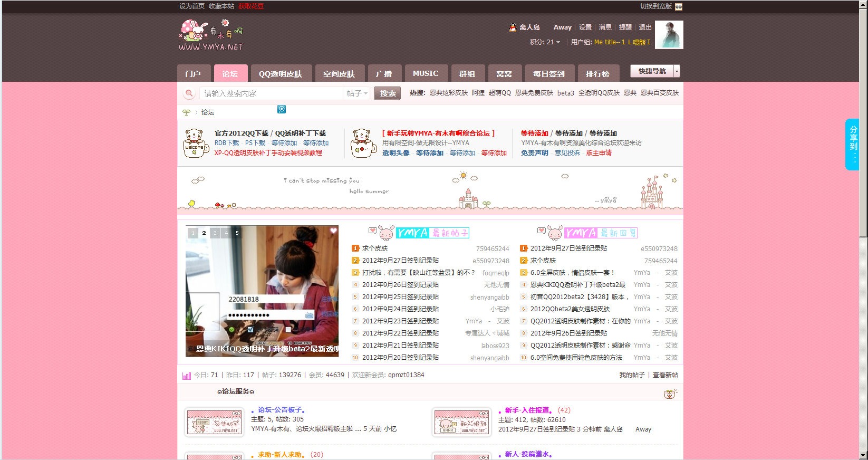Screen dimensions: 868x460
Task: Select slideshow page 4
Action: (226, 233)
